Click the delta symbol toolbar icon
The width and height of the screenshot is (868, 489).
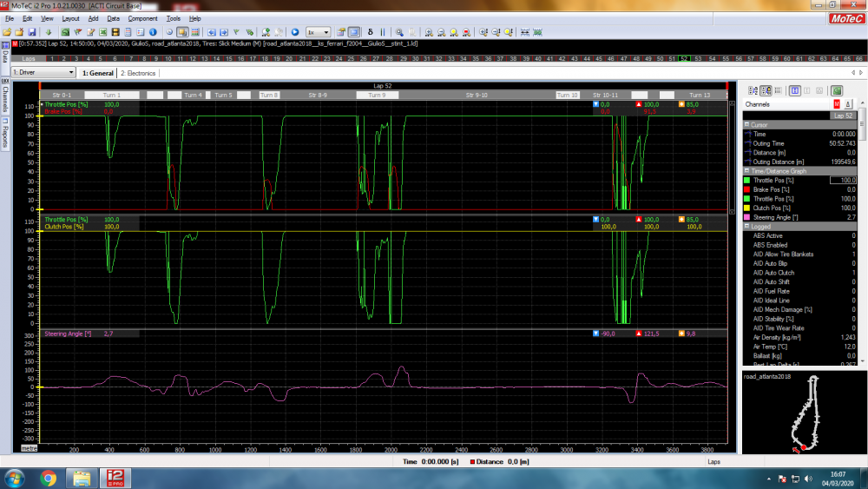coord(371,32)
